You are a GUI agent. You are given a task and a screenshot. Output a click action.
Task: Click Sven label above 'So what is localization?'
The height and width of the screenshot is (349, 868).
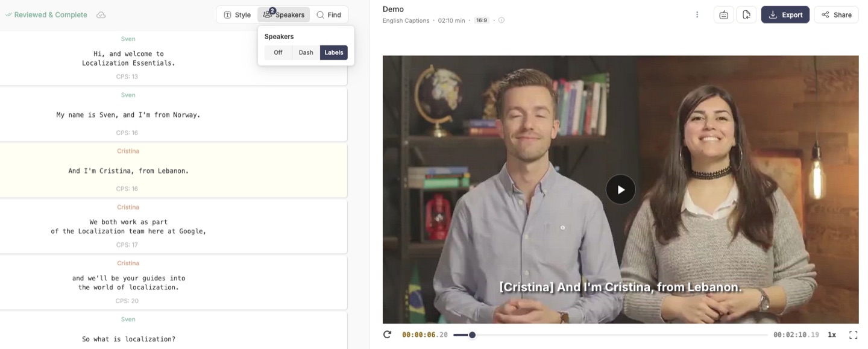point(128,319)
